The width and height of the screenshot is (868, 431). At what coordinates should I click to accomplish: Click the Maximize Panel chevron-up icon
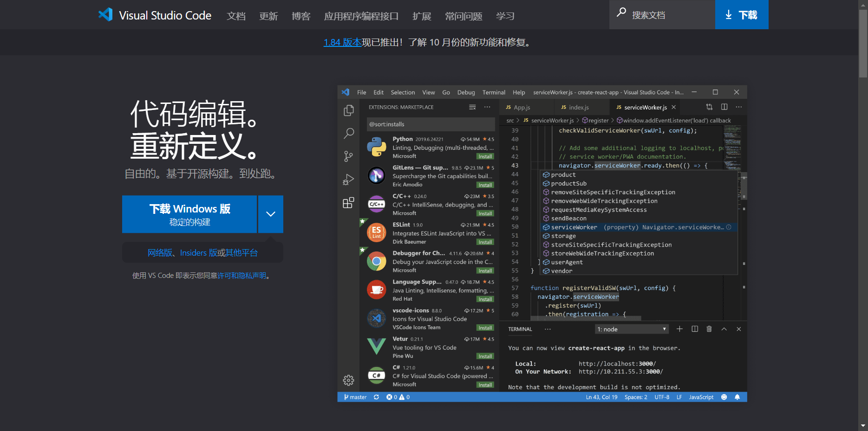(x=724, y=329)
